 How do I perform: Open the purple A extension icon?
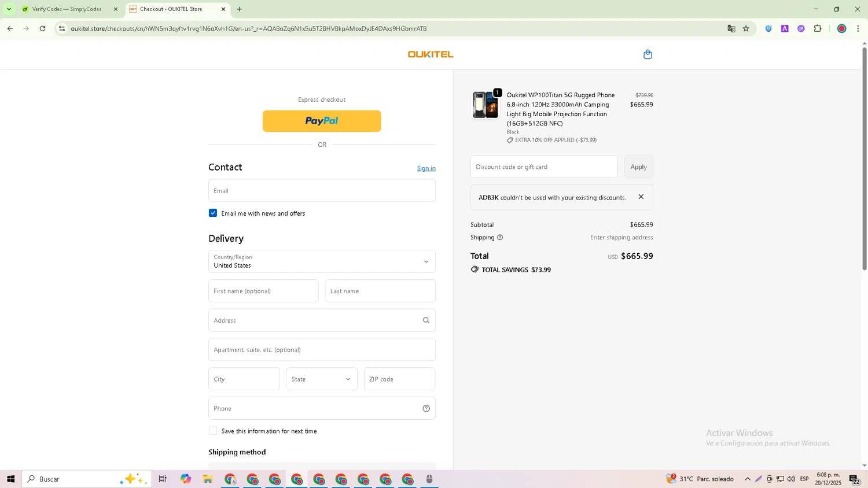point(785,28)
